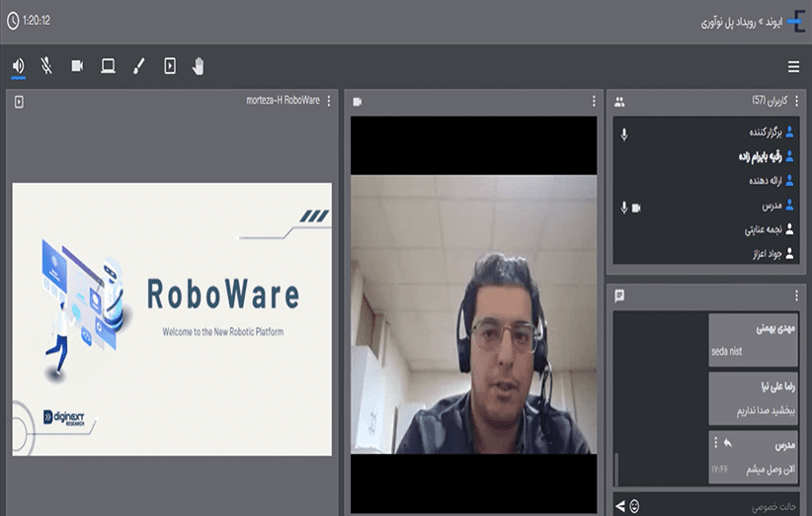Click the users group icon
Viewport: 812px width, 516px height.
[x=619, y=101]
